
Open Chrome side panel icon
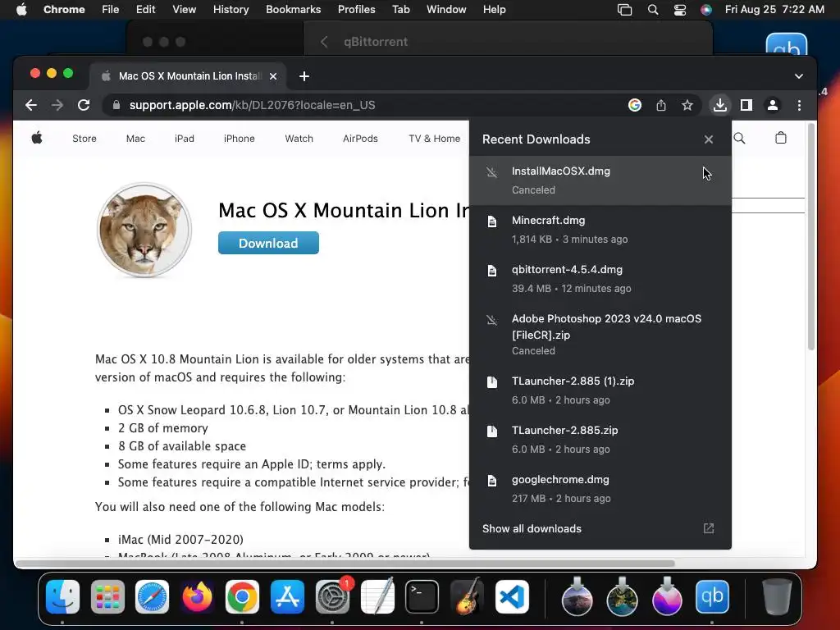pos(746,105)
